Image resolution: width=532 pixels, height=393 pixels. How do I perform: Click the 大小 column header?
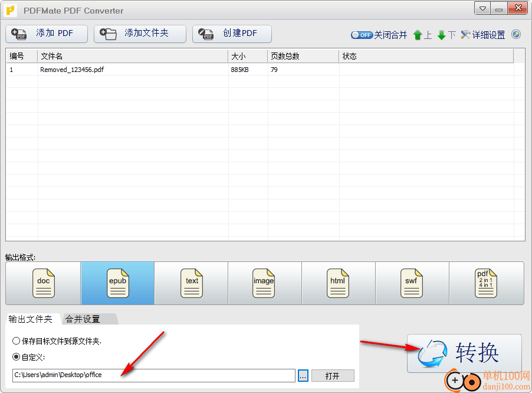(248, 56)
